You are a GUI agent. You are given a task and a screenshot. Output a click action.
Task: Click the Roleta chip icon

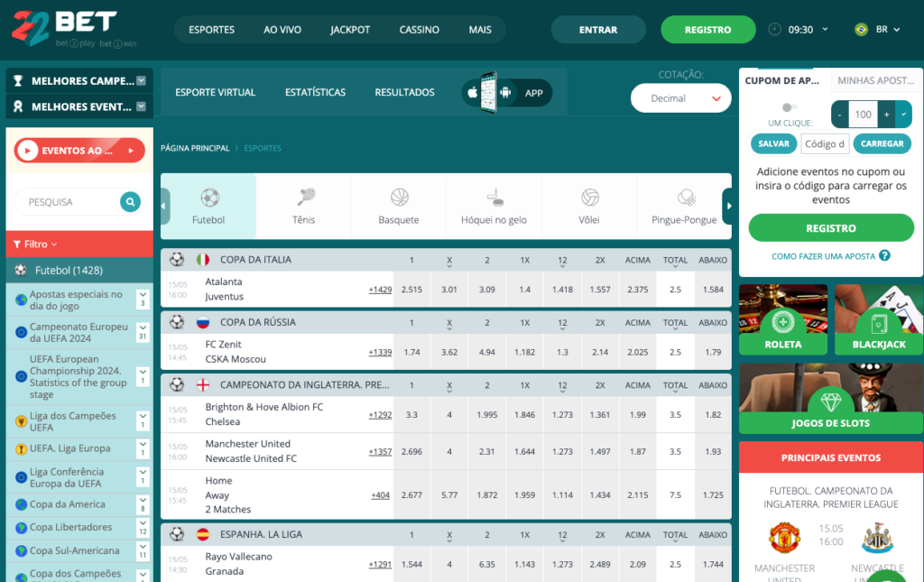[x=783, y=321]
